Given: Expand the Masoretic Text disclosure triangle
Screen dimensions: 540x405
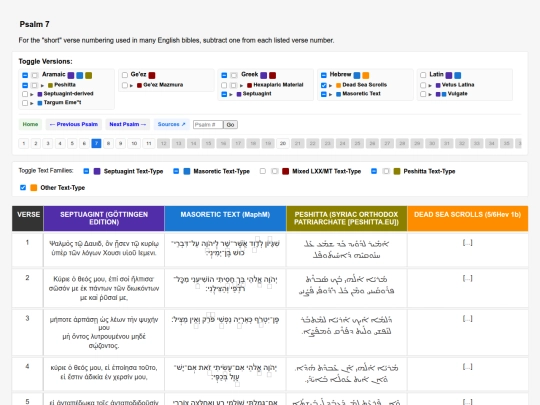Looking at the screenshot, I should [x=331, y=94].
